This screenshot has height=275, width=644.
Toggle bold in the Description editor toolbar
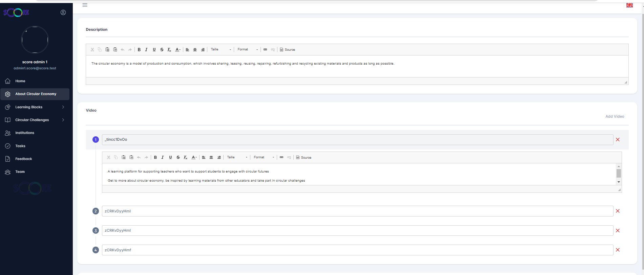[139, 50]
